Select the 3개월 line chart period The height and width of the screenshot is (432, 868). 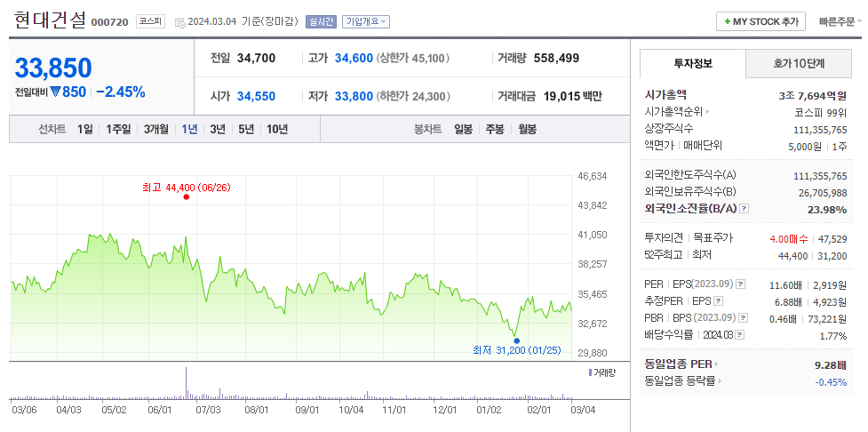[x=156, y=129]
